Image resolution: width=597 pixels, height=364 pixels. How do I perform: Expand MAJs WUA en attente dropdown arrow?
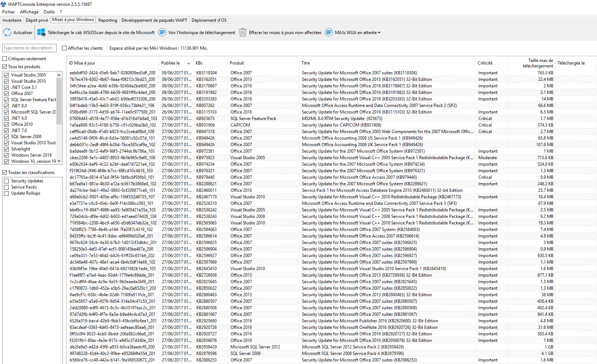coord(379,33)
